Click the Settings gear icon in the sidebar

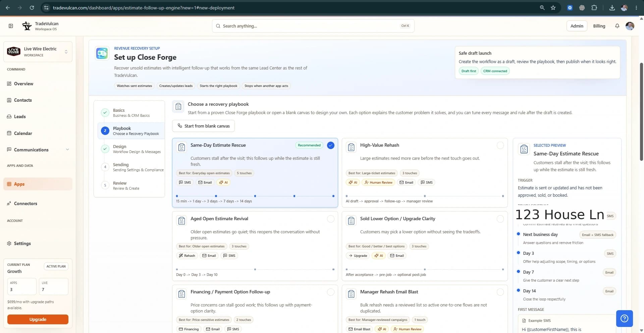(9, 243)
